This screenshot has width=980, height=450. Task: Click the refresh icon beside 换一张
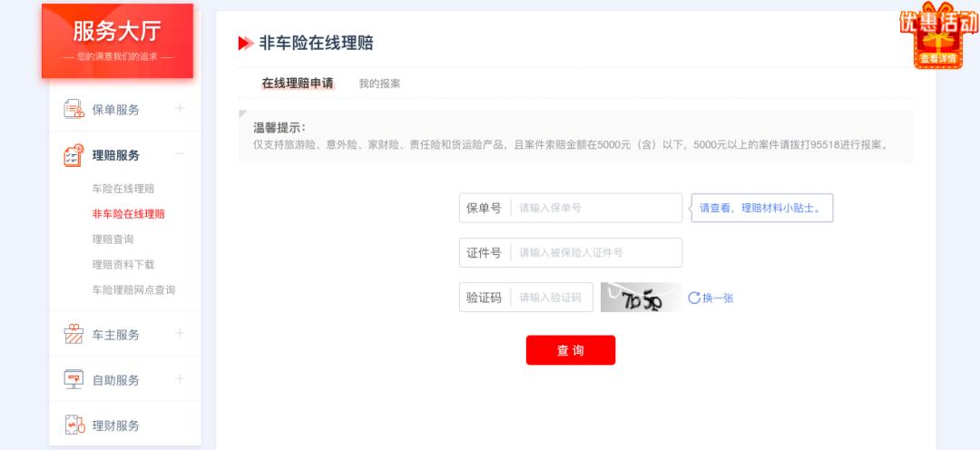coord(694,298)
